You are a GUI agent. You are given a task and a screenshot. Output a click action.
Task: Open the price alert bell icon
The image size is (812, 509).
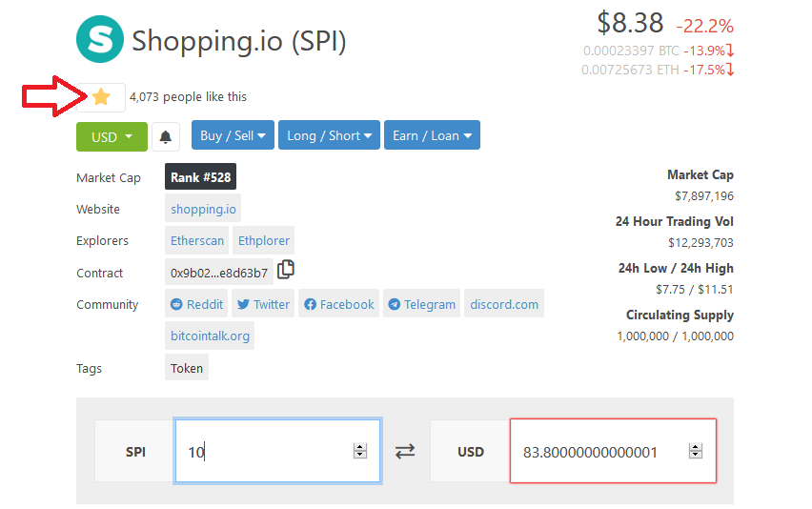point(165,136)
